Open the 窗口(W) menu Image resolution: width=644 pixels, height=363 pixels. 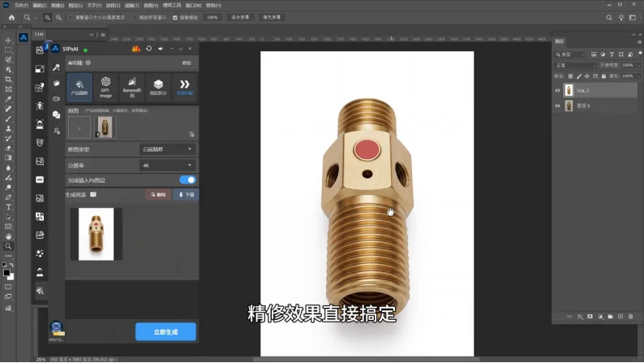click(194, 6)
